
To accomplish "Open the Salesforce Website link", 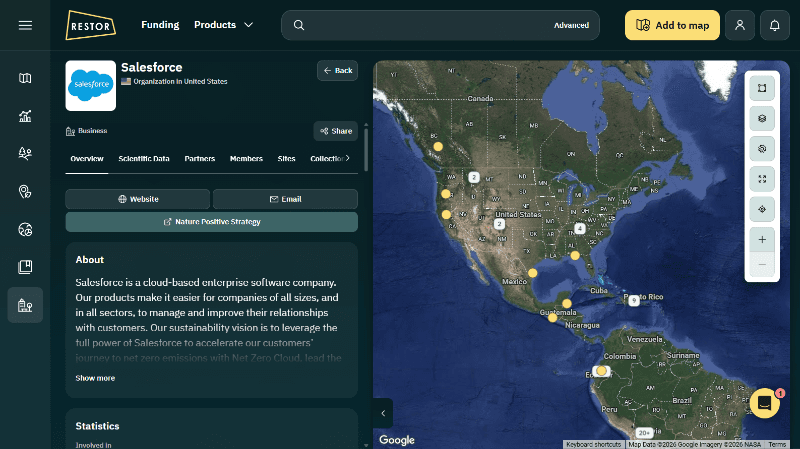I will [138, 199].
